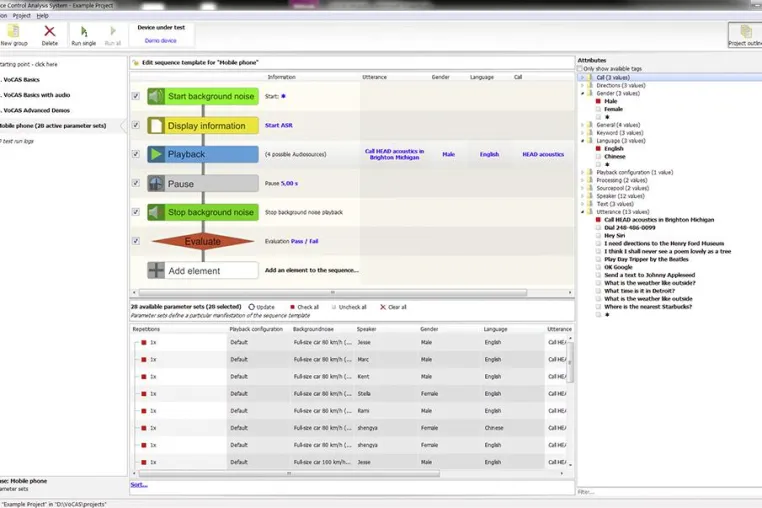Click the HEAD acoustics call link
The image size is (762, 508).
(x=543, y=154)
